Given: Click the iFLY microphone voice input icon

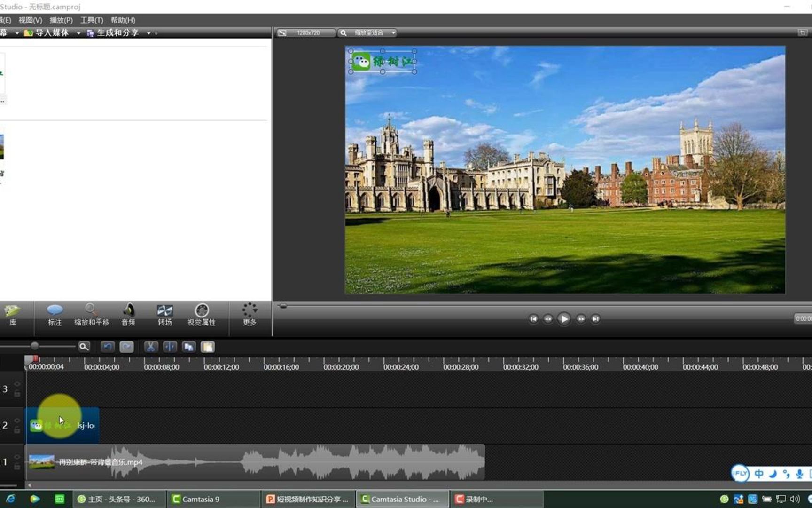Looking at the screenshot, I should click(799, 474).
